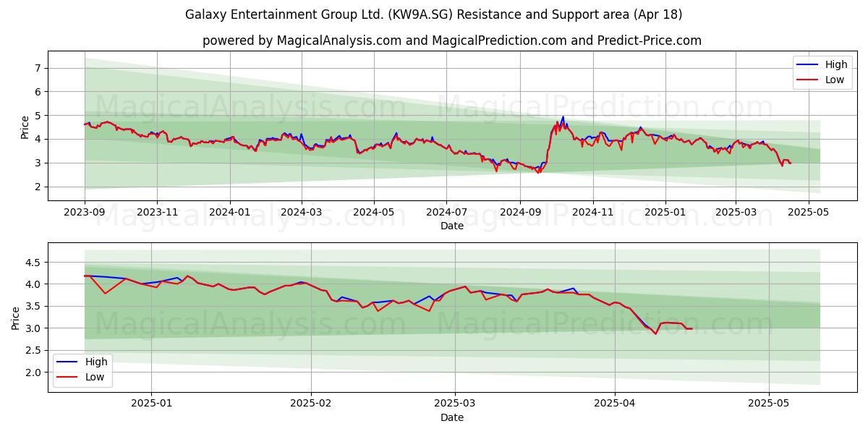Image resolution: width=868 pixels, height=434 pixels.
Task: Click the top chart x-axis label '2023-11'
Action: [x=157, y=213]
